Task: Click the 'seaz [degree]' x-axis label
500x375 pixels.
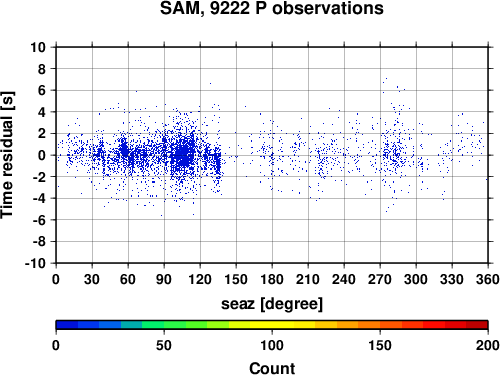Action: [272, 304]
